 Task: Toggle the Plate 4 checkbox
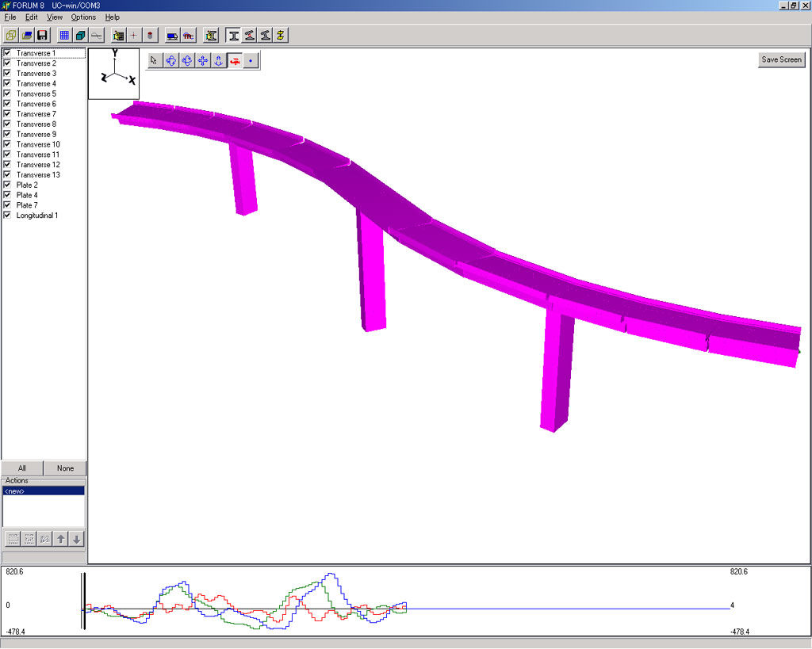(7, 195)
